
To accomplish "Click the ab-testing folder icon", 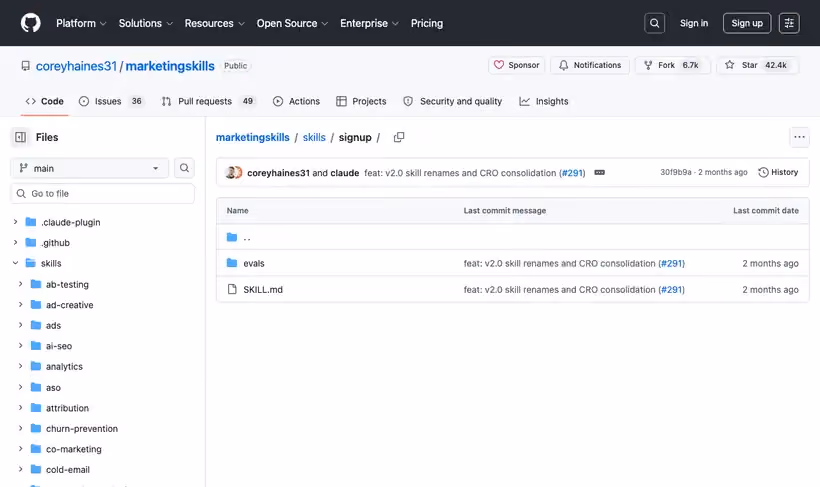I will pos(36,284).
